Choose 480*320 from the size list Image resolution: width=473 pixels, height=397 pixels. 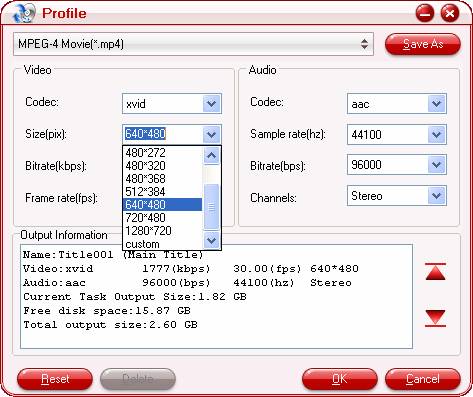(x=163, y=166)
